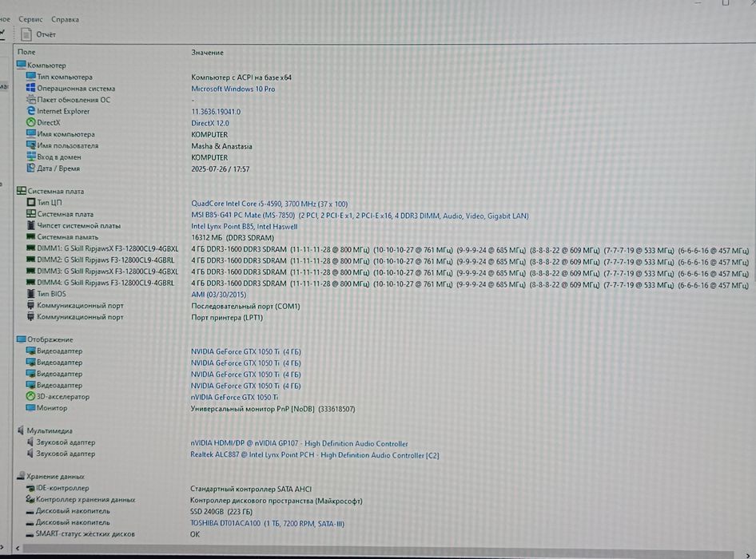Click the Дата / Время icon
Screen dimensions: 756x559
pos(31,168)
